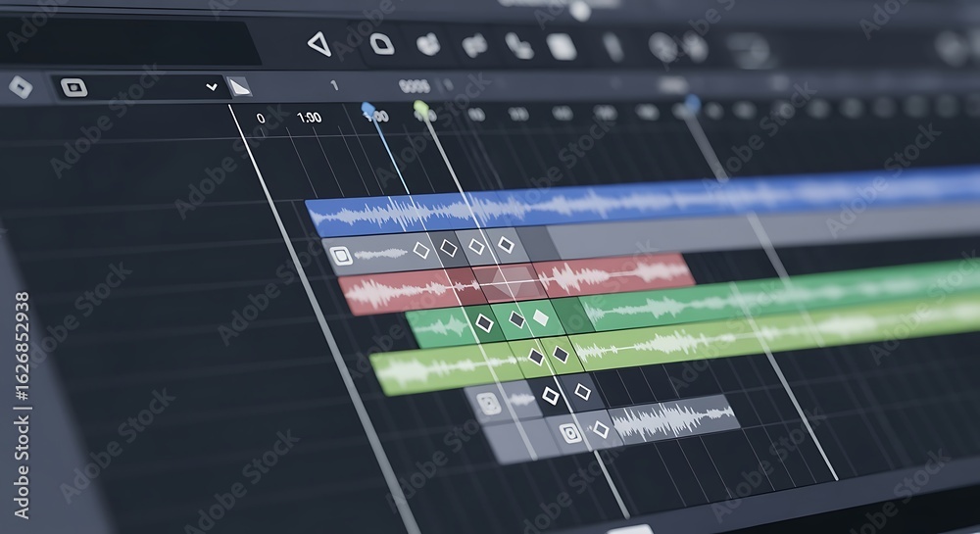Click the phone-handset shaped toolbar icon
Screen dimensions: 980x534
pos(518,46)
